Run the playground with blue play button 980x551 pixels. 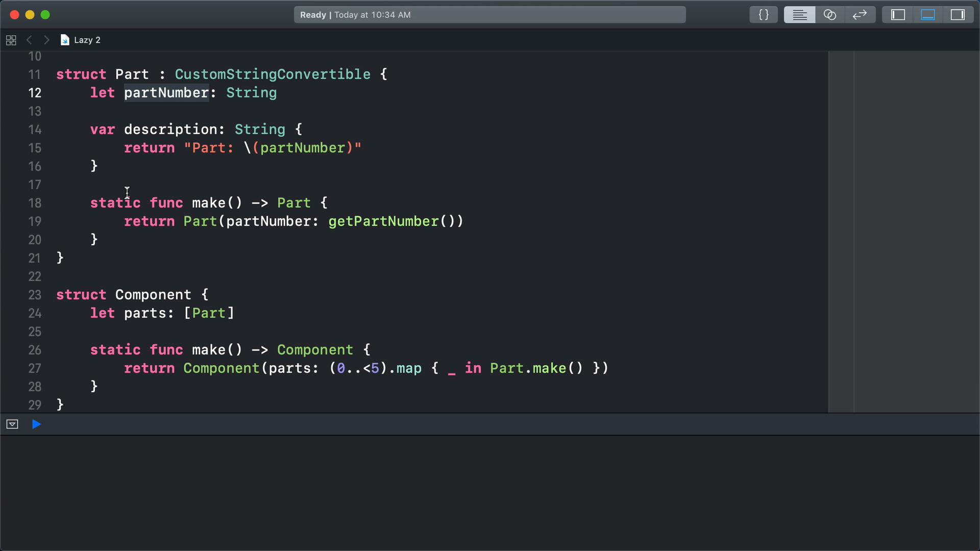36,424
